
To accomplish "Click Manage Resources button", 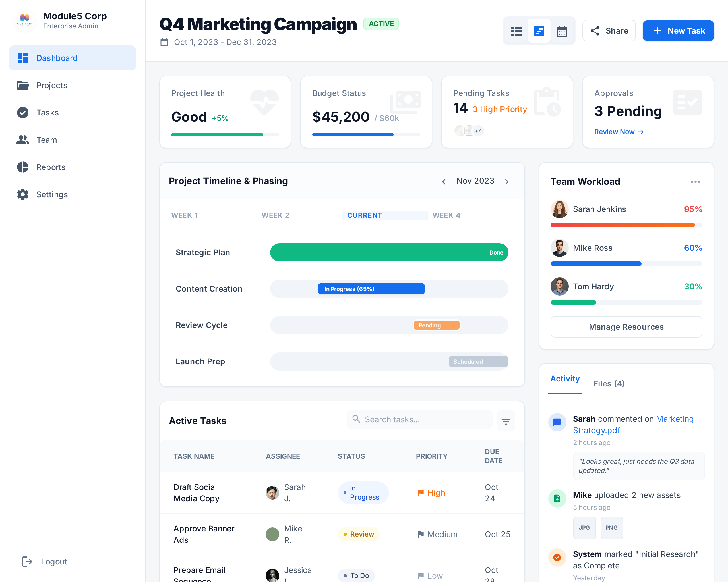I will click(626, 327).
